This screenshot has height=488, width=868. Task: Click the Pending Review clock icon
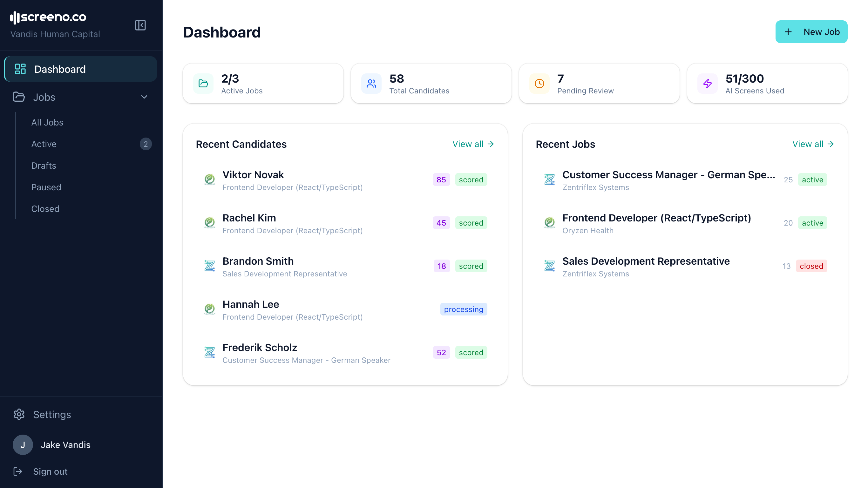(539, 83)
